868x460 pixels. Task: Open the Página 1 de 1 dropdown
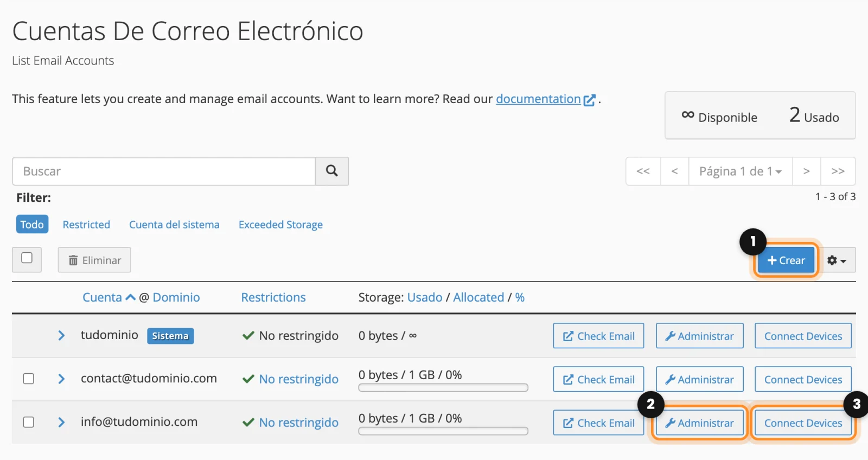tap(741, 171)
